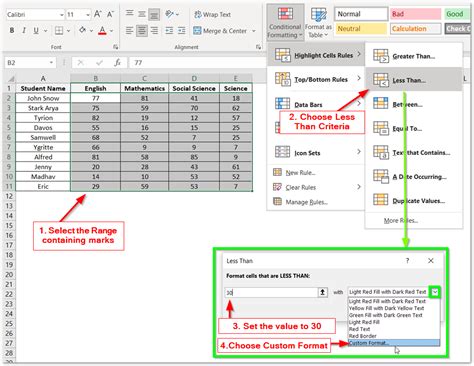Select Top Align icon
474x366 pixels.
click(129, 14)
